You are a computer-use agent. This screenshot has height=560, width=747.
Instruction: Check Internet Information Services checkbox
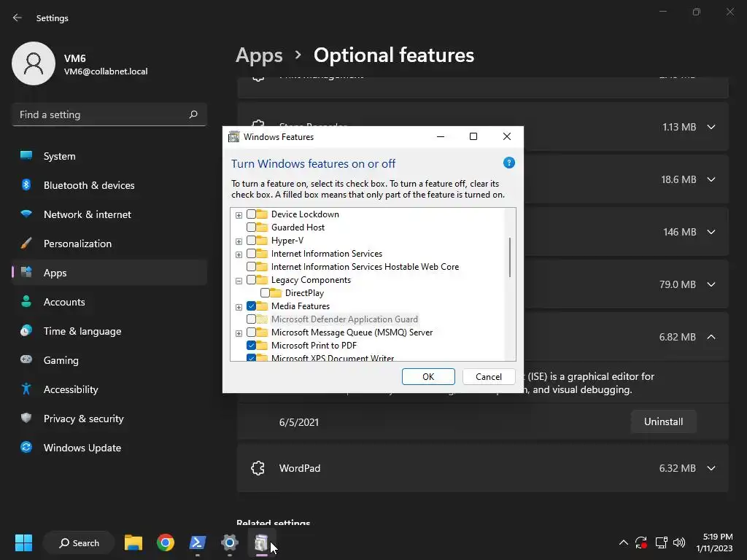(251, 254)
